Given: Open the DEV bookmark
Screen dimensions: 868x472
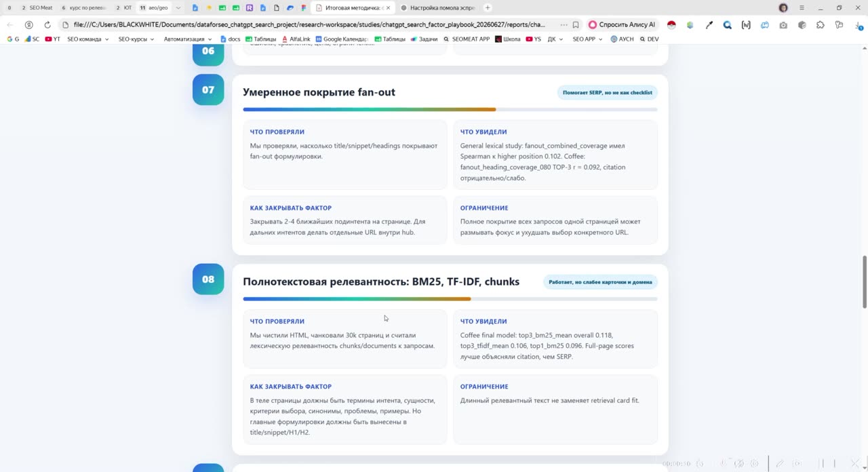Looking at the screenshot, I should click(x=649, y=39).
